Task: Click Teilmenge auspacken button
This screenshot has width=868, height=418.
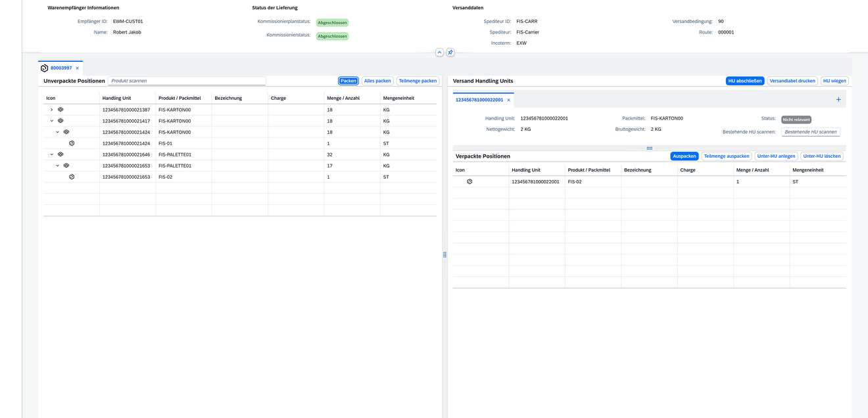Action: (x=727, y=156)
